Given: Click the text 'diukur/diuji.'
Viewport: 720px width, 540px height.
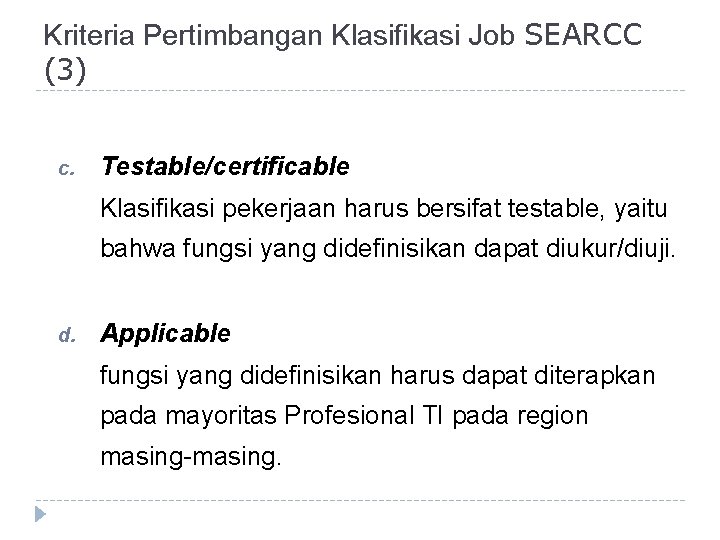Looking at the screenshot, I should point(611,248).
